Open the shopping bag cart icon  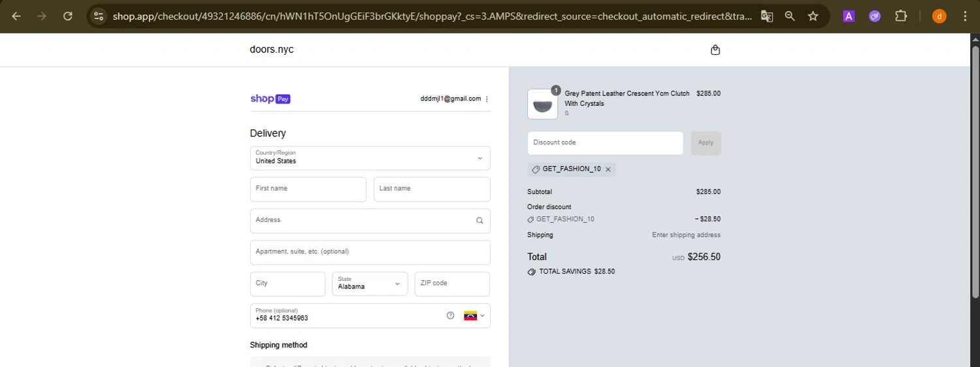tap(715, 50)
